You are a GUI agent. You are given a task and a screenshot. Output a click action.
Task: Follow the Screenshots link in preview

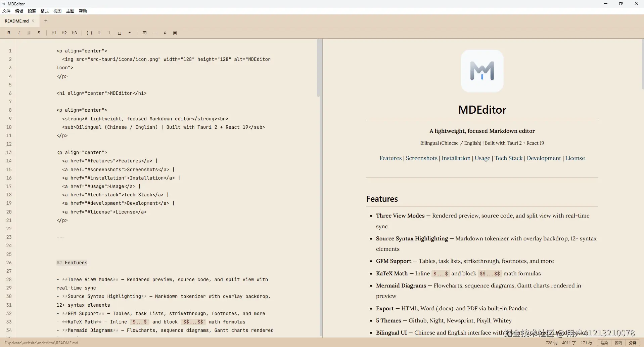click(421, 158)
